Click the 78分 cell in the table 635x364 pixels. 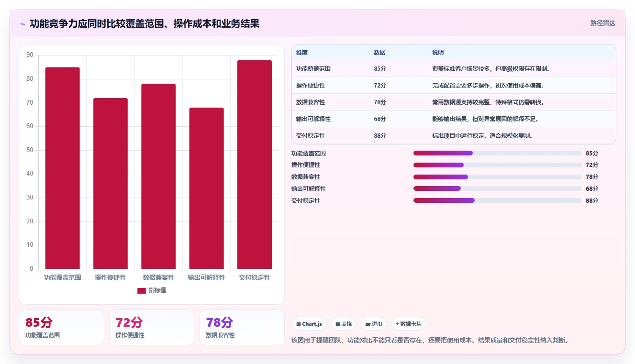pos(380,102)
